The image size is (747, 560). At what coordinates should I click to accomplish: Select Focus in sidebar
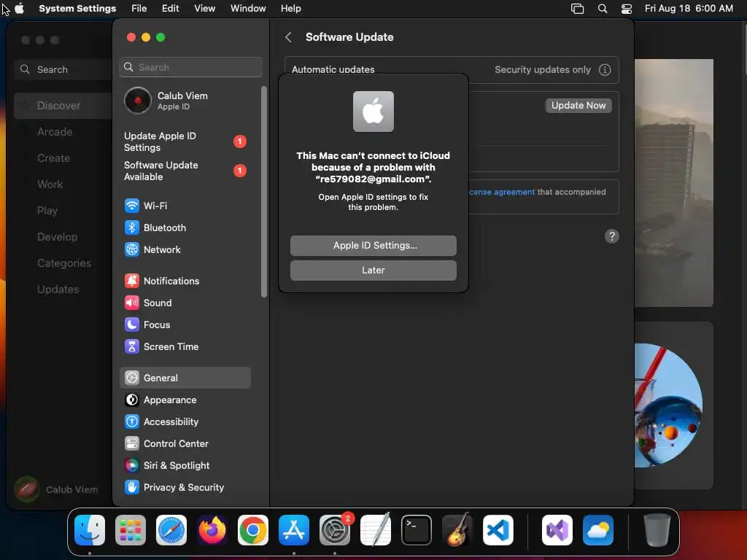185,324
